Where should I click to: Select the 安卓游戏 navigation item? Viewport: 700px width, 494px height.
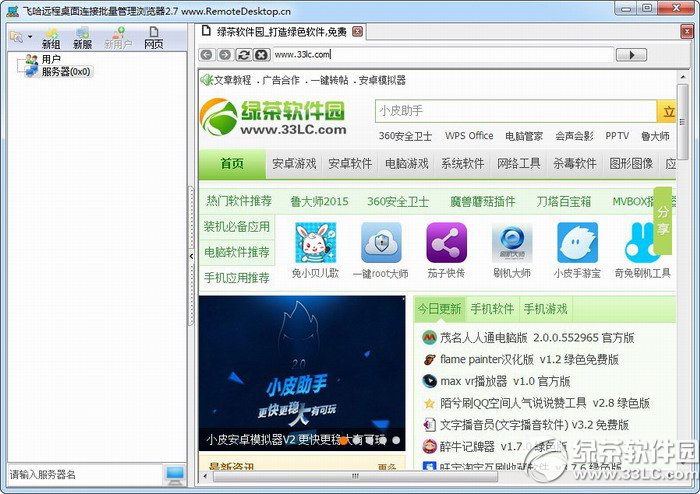click(294, 164)
